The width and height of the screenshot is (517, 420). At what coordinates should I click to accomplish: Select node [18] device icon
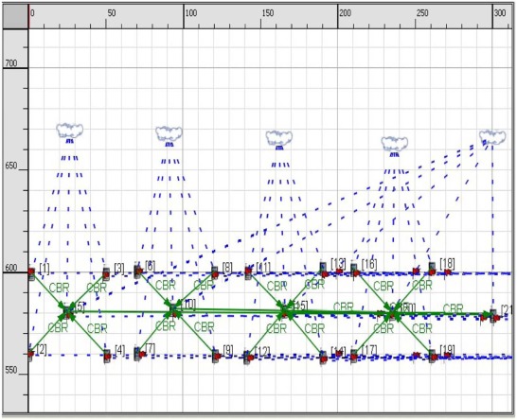pos(432,270)
